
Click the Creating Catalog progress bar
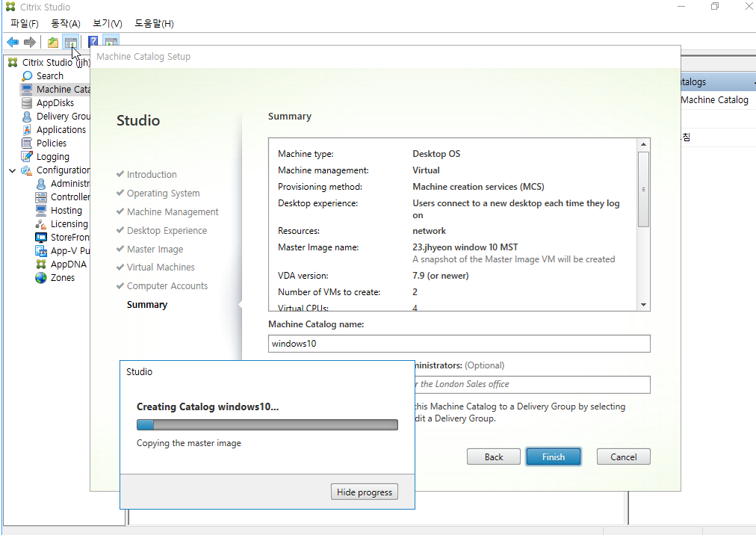pyautogui.click(x=267, y=424)
